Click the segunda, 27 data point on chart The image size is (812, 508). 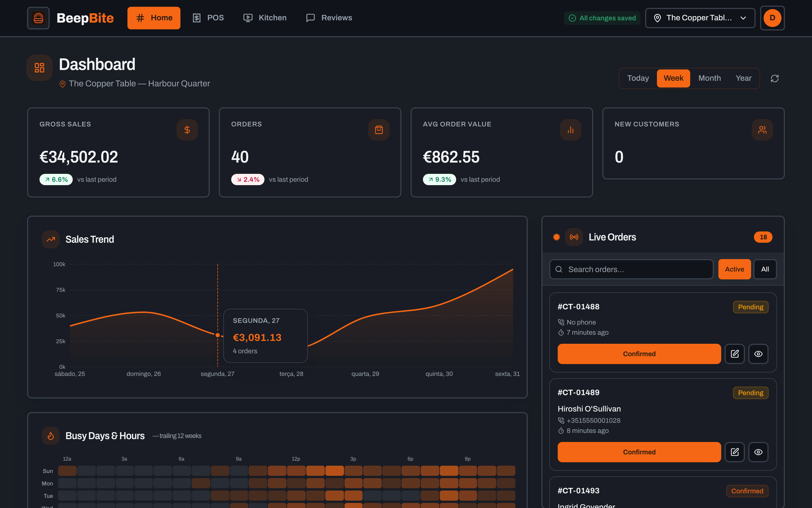click(217, 335)
